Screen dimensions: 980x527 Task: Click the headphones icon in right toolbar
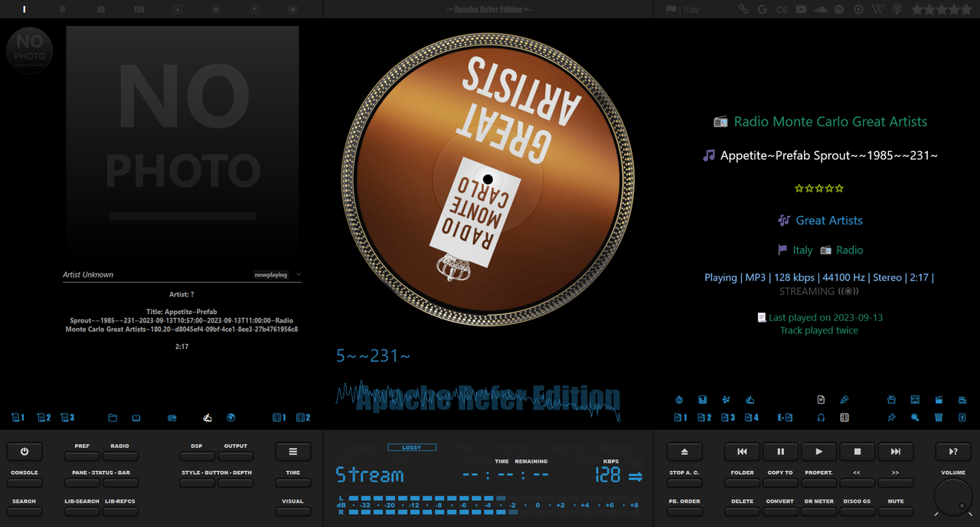click(821, 417)
